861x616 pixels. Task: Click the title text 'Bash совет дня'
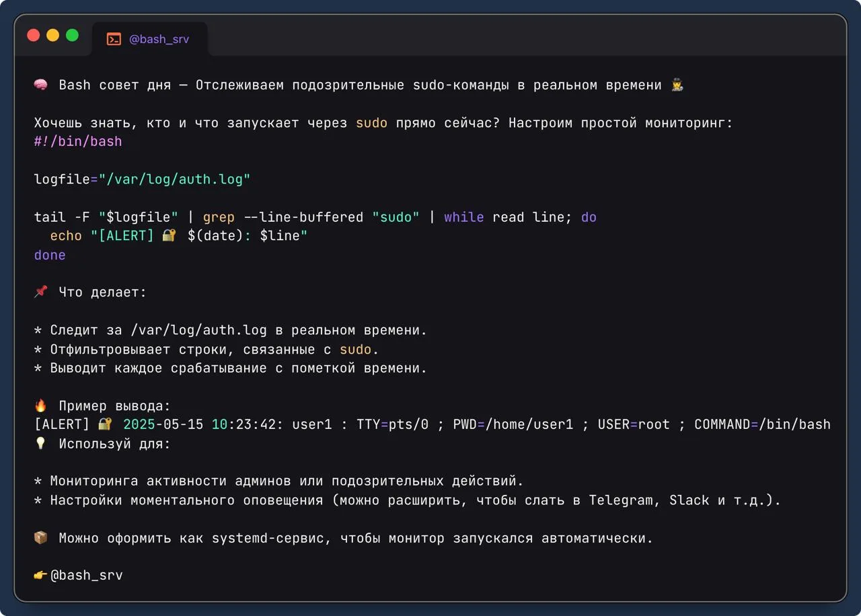click(x=115, y=85)
